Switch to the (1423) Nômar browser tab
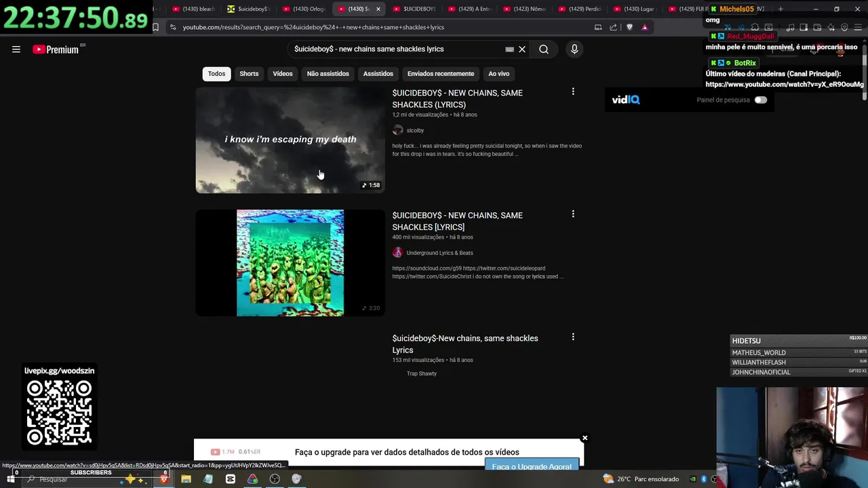 (x=525, y=9)
